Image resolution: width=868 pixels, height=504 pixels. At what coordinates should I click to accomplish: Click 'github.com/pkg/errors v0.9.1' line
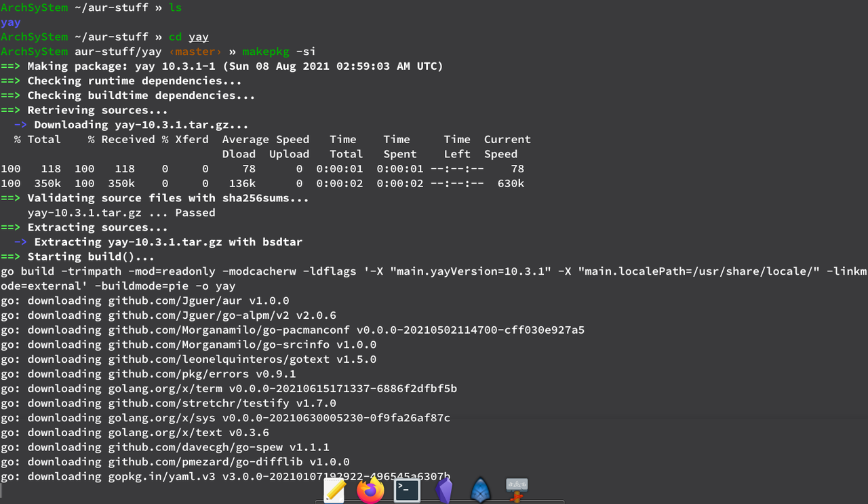point(149,374)
